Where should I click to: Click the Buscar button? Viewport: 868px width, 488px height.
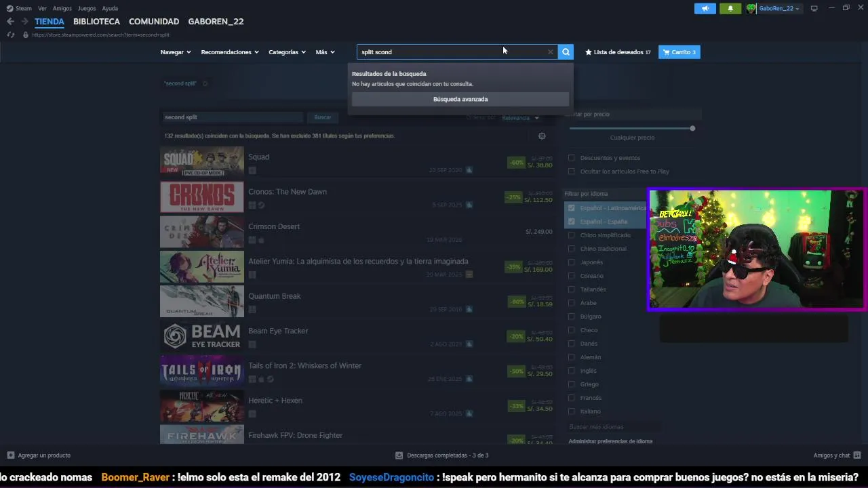[x=323, y=117]
